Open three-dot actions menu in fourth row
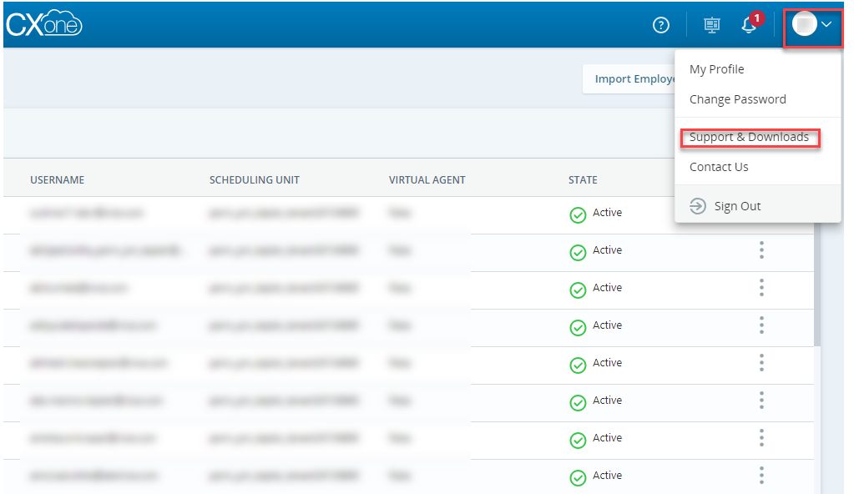This screenshot has height=504, width=854. point(761,325)
